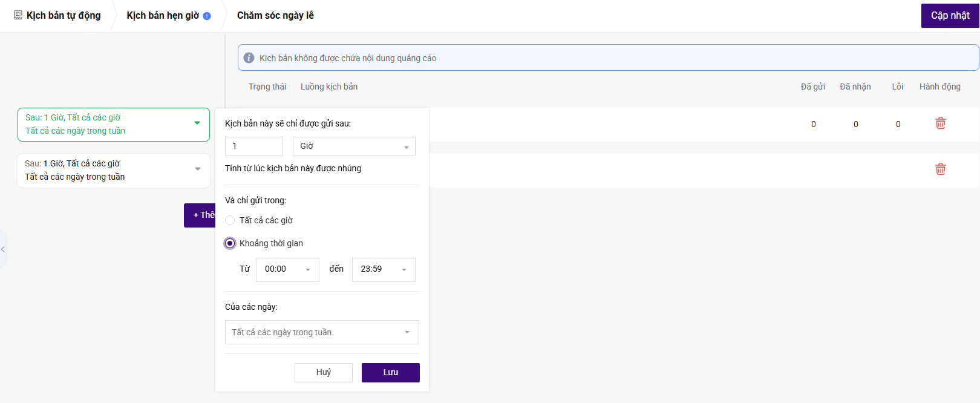Expand the collapsed left sidebar arrow
The height and width of the screenshot is (403, 980).
[3, 249]
